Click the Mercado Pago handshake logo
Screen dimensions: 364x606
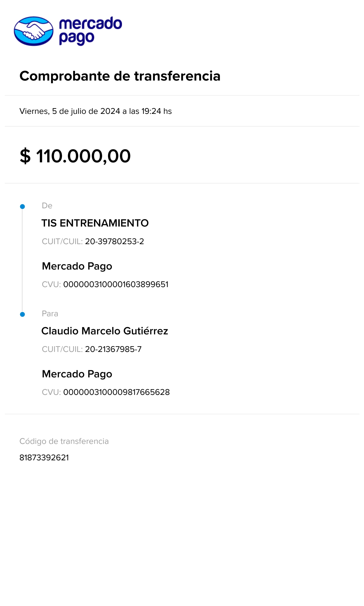pyautogui.click(x=34, y=31)
